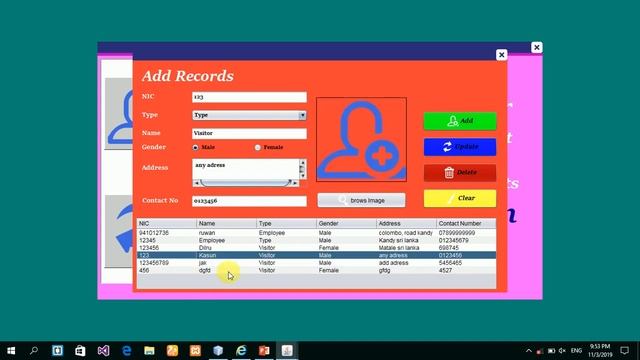Click the yellow Clear button
This screenshot has width=640, height=360.
click(460, 198)
